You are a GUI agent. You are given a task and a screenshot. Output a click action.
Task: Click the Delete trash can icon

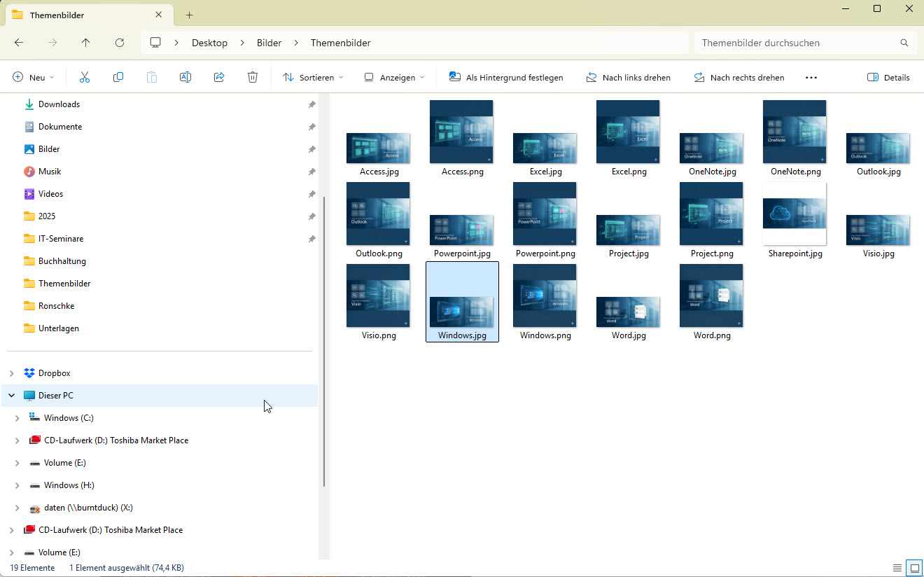click(x=253, y=78)
